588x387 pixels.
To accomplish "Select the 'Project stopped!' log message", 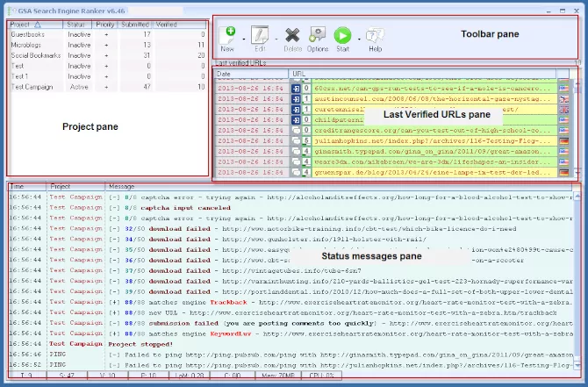I will tap(290, 344).
